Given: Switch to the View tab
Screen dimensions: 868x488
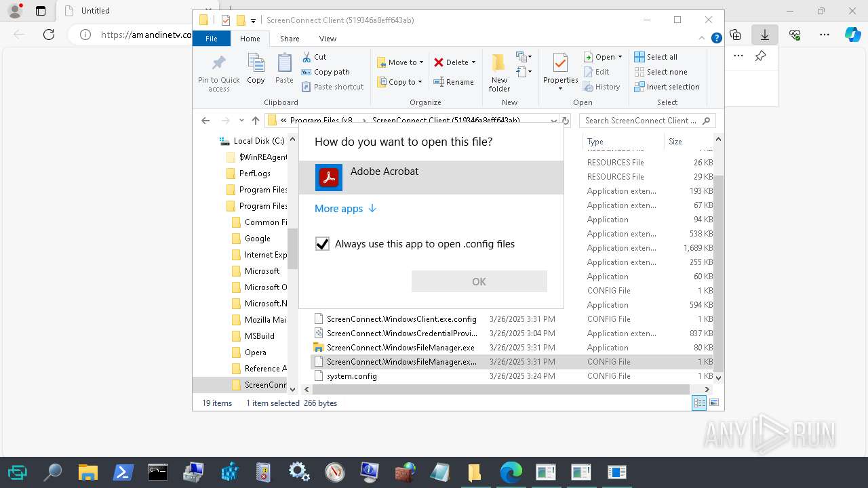Looking at the screenshot, I should (328, 39).
